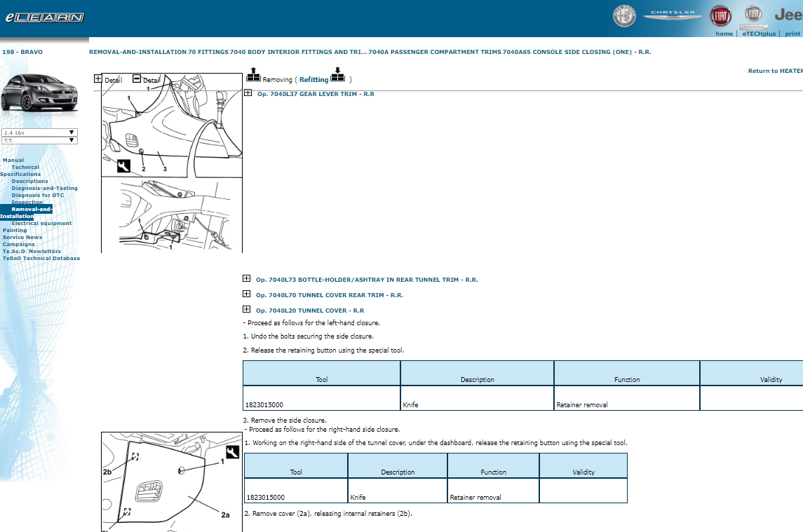Open Painting section

[x=15, y=231]
